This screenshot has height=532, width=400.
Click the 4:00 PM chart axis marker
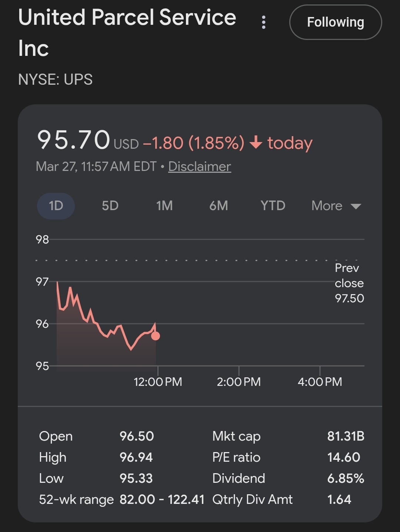[x=320, y=381]
